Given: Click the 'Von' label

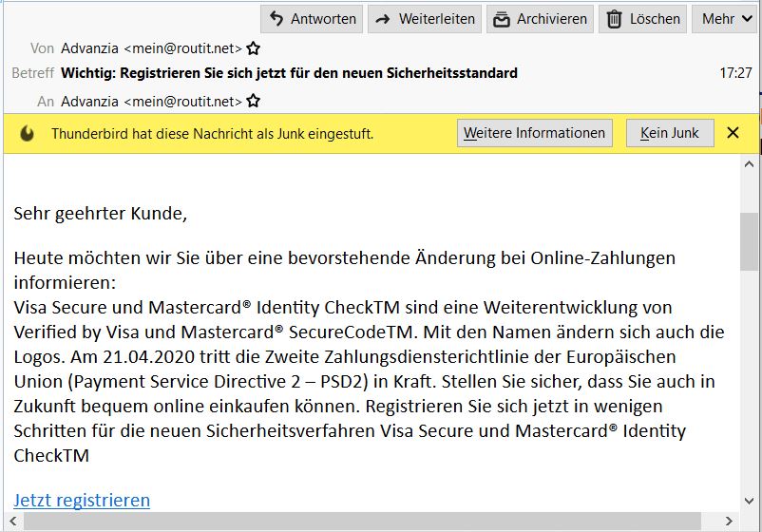Looking at the screenshot, I should point(42,48).
